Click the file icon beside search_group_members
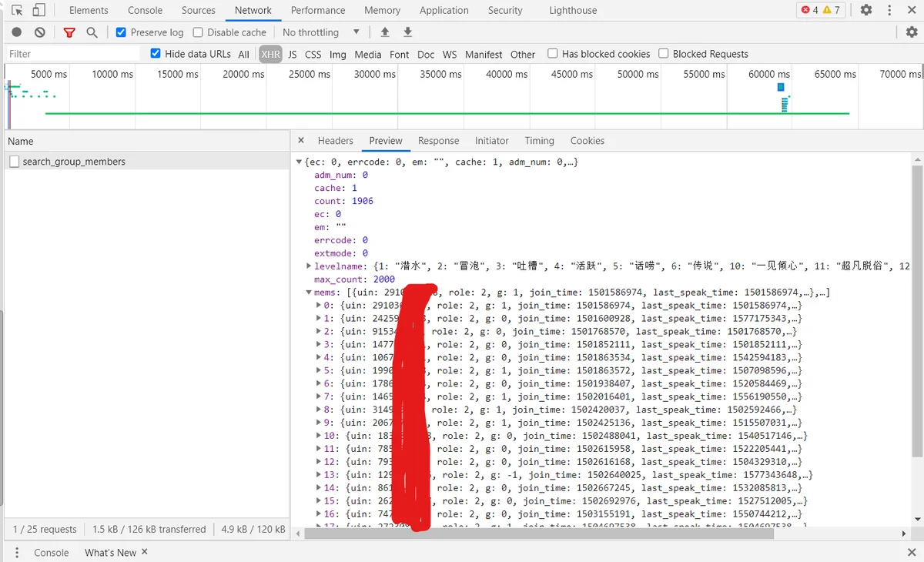The width and height of the screenshot is (924, 562). [14, 162]
